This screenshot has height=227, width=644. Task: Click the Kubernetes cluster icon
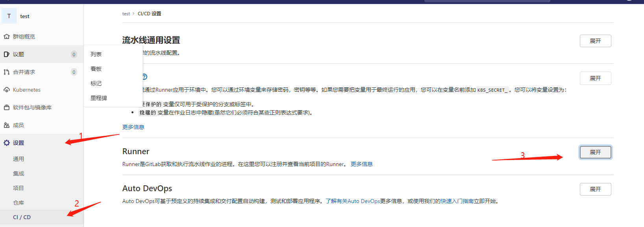tap(7, 90)
